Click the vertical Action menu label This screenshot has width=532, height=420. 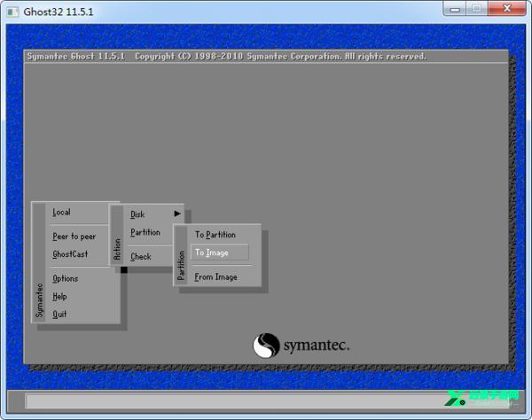tap(117, 249)
